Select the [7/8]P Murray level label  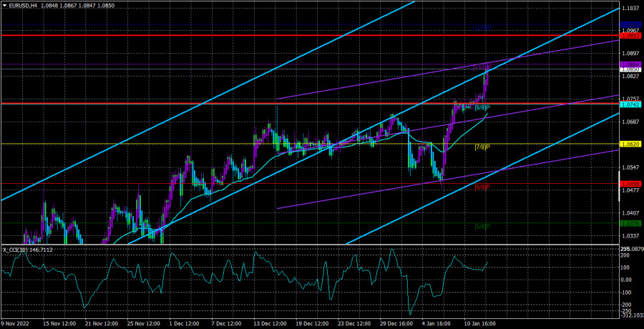[482, 147]
